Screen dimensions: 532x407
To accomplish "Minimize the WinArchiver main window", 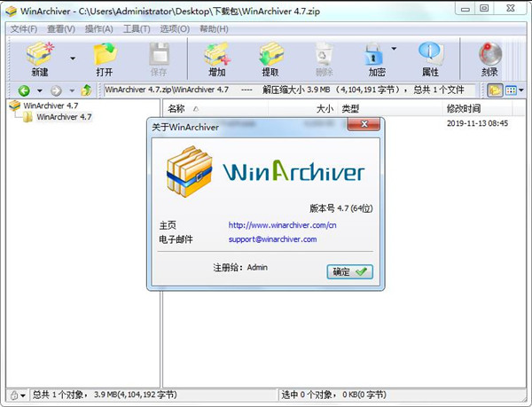I will click(465, 9).
